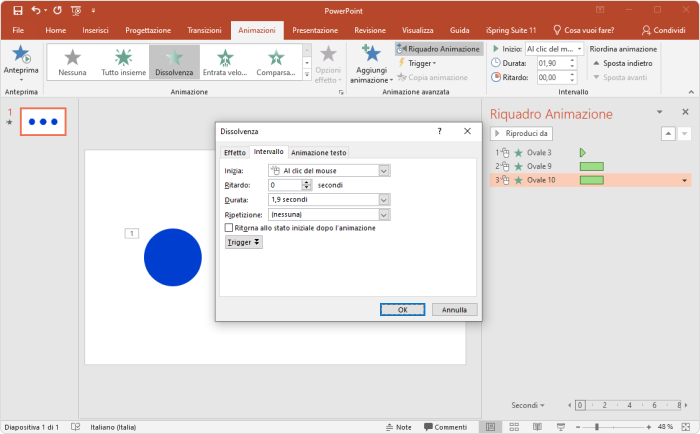700x434 pixels.
Task: Open the Customize Quick Access Toolbar arrow
Action: pos(93,11)
